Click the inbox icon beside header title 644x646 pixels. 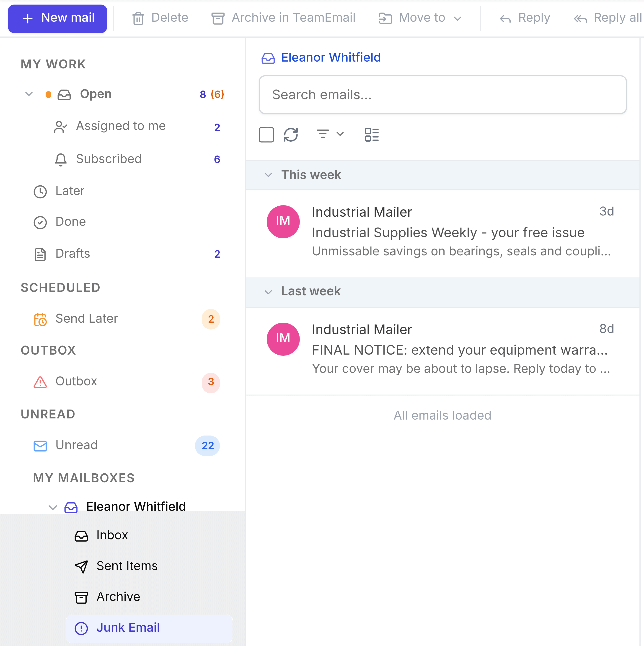[268, 58]
